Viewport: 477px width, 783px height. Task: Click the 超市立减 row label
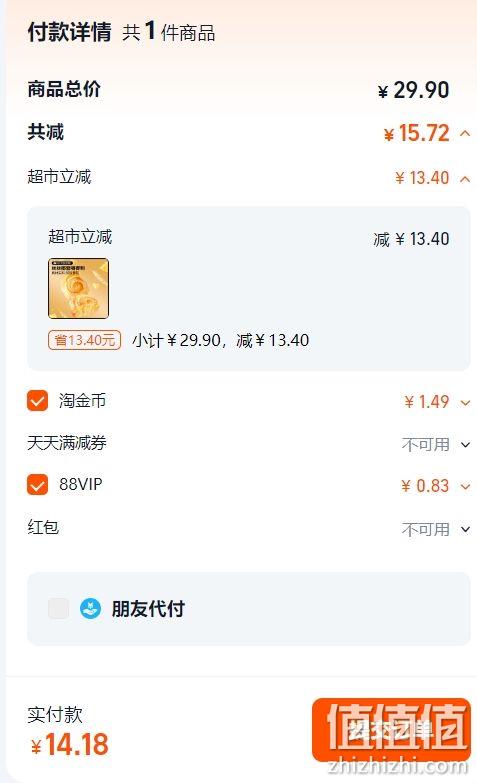[59, 177]
